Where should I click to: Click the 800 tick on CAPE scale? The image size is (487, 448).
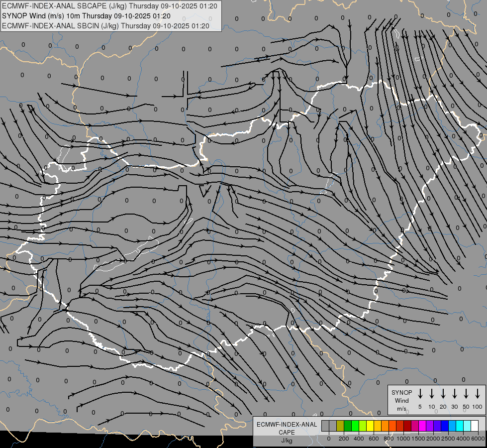[x=389, y=439]
